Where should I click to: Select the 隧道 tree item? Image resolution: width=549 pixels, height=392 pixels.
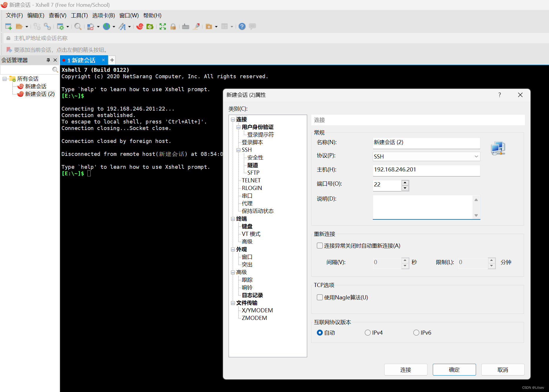[253, 165]
